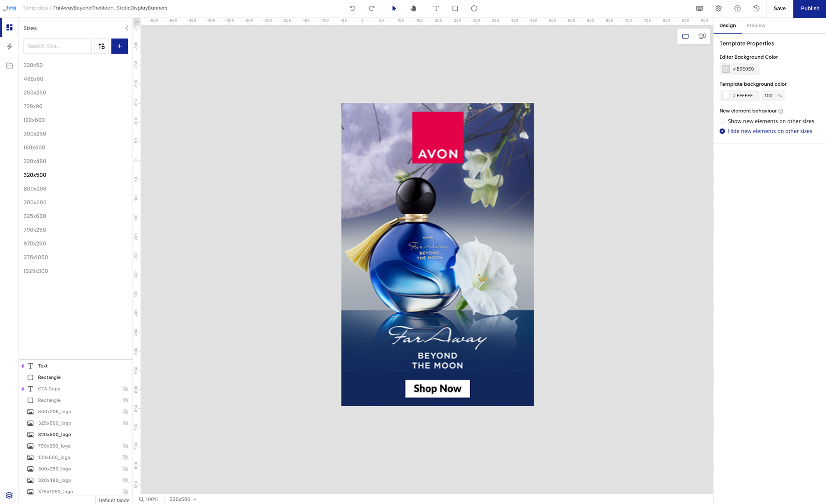Open version history clock icon

point(756,8)
